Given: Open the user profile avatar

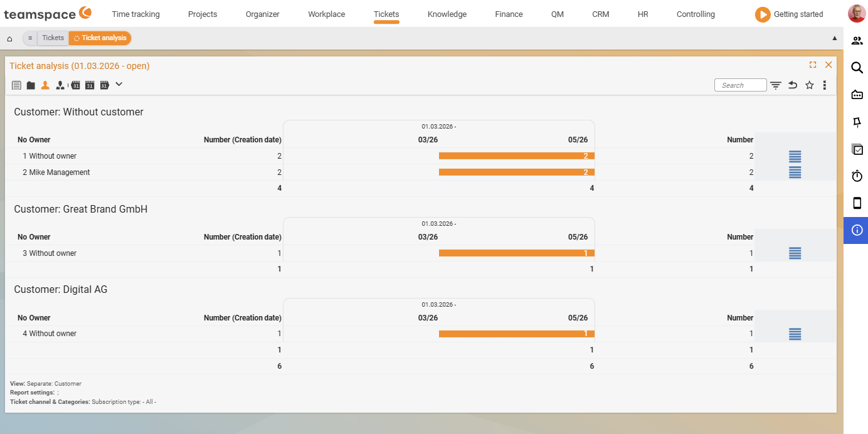Looking at the screenshot, I should coord(857,14).
